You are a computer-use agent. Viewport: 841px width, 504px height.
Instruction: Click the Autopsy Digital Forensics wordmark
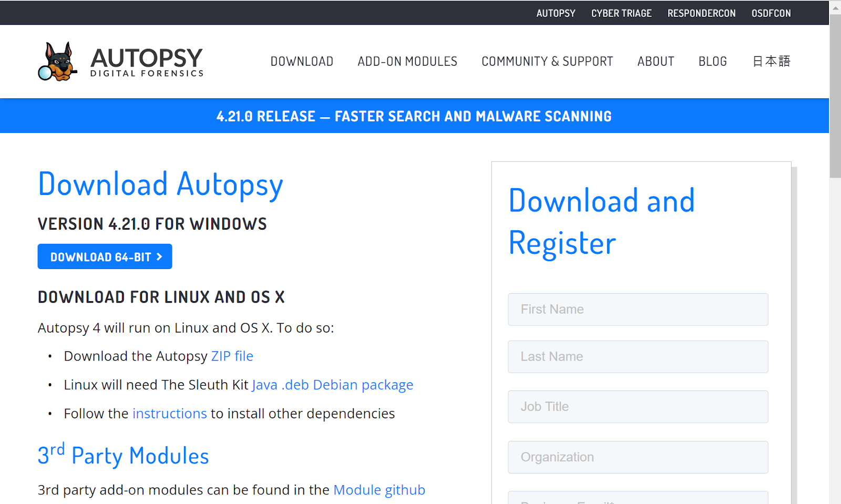(147, 62)
